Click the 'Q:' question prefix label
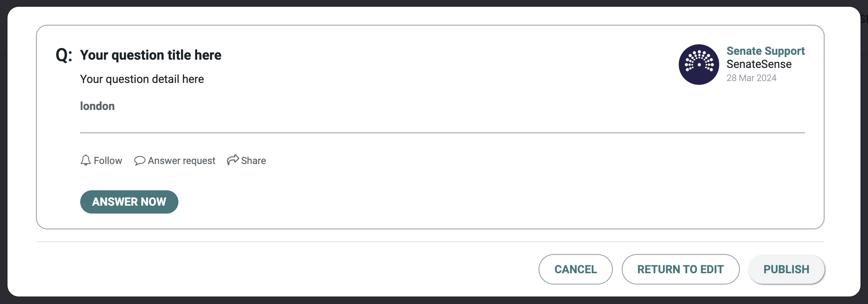Viewport: 868px width, 304px height. [64, 55]
